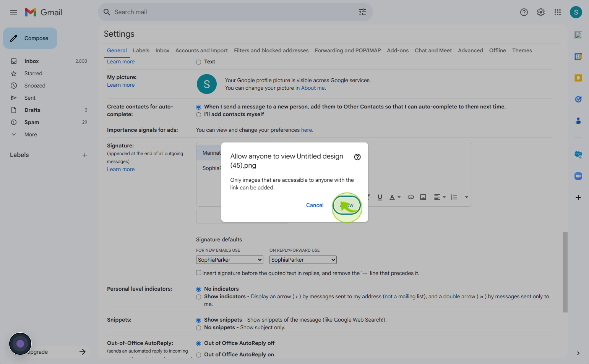
Task: Click Learn more under My picture
Action: coord(121,85)
